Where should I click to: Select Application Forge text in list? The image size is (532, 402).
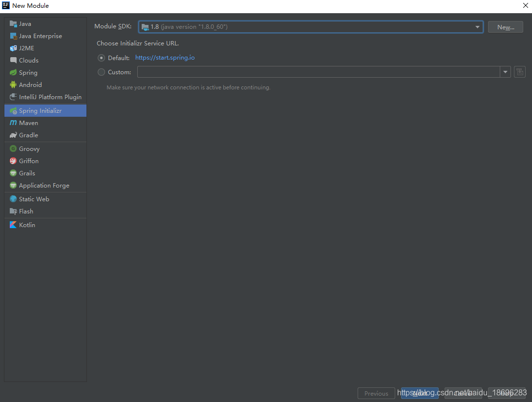click(44, 186)
